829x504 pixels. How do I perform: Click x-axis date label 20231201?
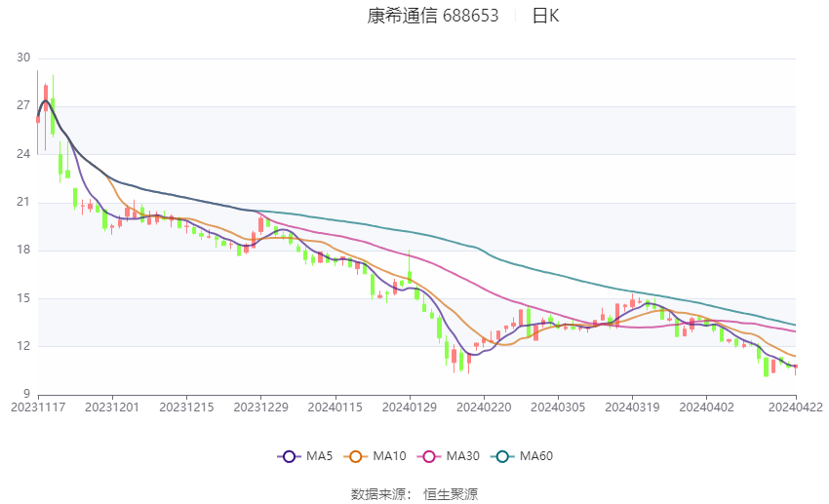point(112,407)
